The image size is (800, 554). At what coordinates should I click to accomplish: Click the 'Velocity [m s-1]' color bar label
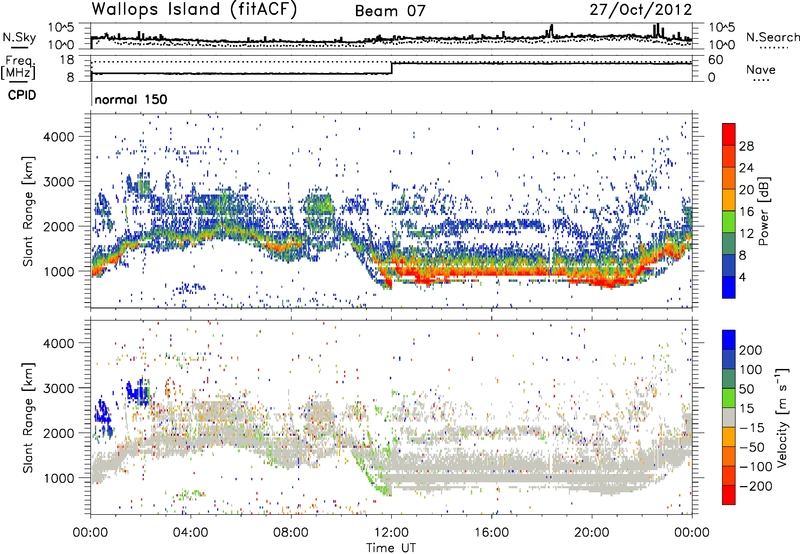click(x=782, y=417)
